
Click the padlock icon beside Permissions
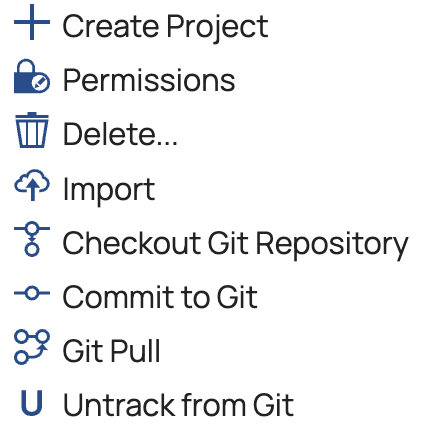click(x=32, y=76)
